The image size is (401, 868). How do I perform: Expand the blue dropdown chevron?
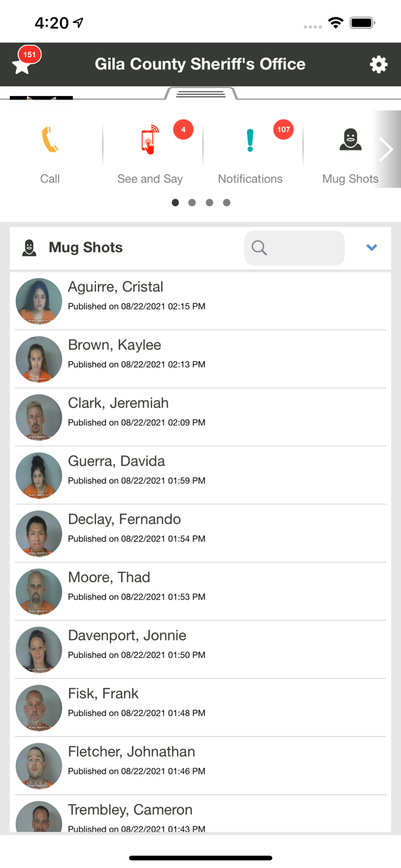371,248
